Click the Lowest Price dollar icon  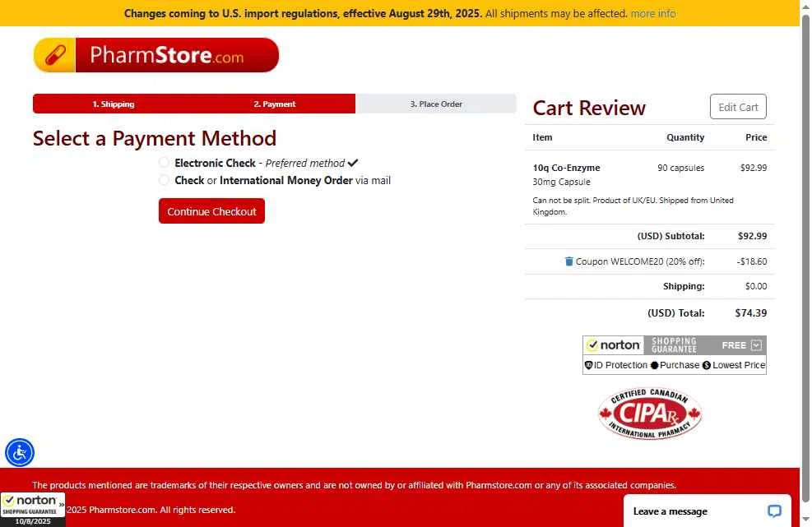click(707, 365)
